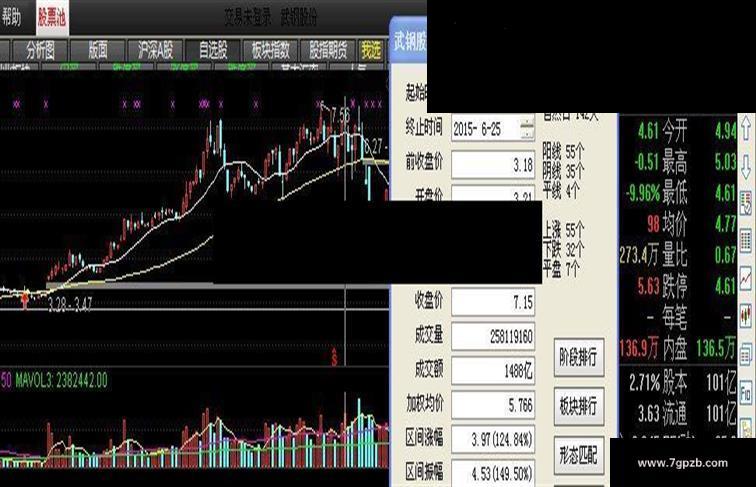Screen dimensions: 756x487
Task: Click the 前收盘价 field showing 3.18
Action: coord(493,165)
